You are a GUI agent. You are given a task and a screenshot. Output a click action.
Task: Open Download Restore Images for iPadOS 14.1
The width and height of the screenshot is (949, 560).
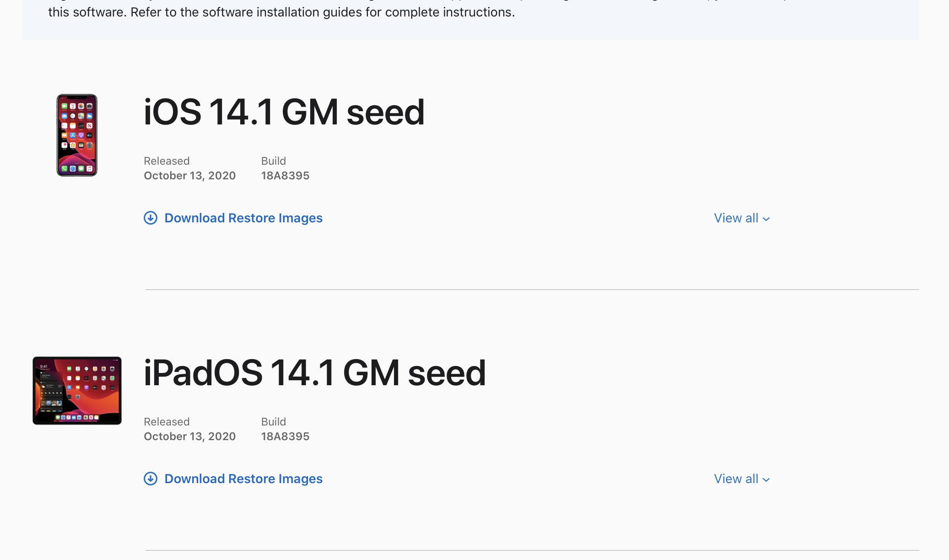click(x=243, y=479)
